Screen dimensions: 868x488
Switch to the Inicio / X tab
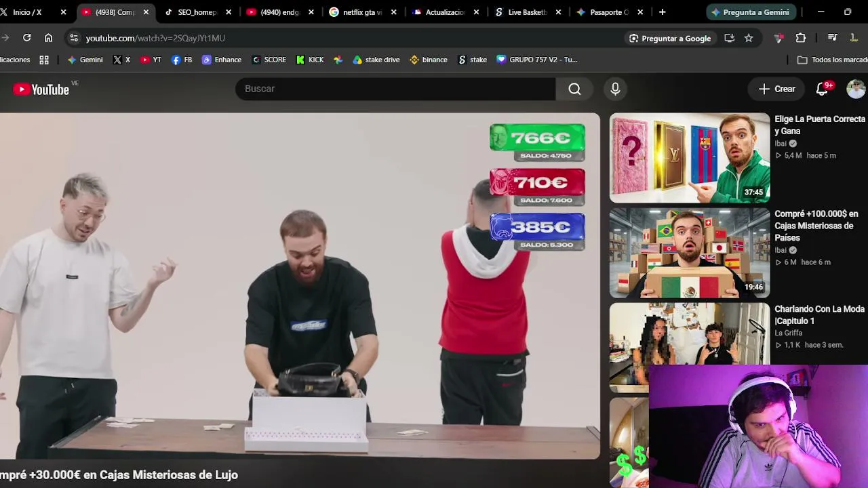27,12
